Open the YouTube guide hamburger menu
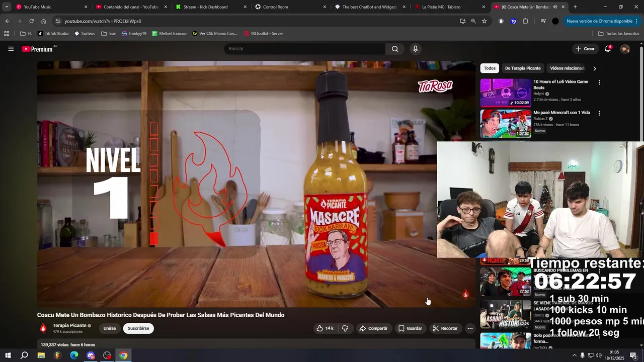 tap(11, 49)
